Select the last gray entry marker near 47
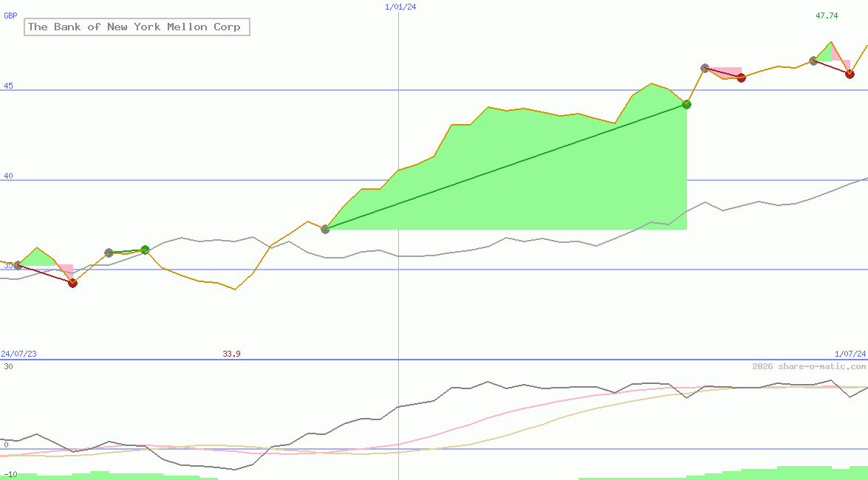The width and height of the screenshot is (868, 480). (x=814, y=61)
